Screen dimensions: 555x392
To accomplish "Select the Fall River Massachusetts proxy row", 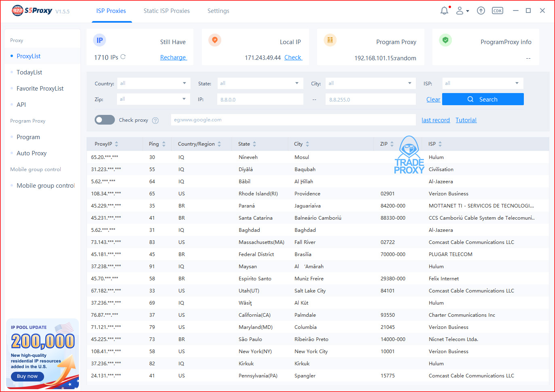I will pyautogui.click(x=318, y=242).
